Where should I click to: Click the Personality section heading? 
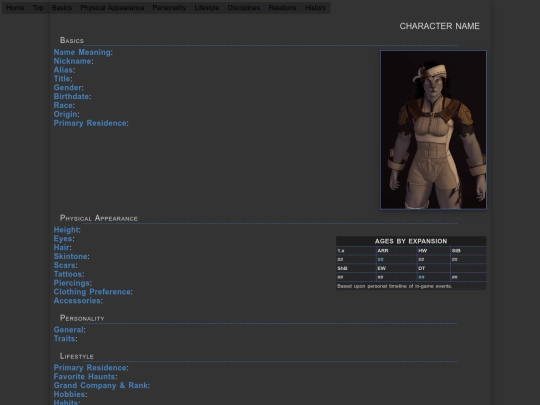(82, 318)
